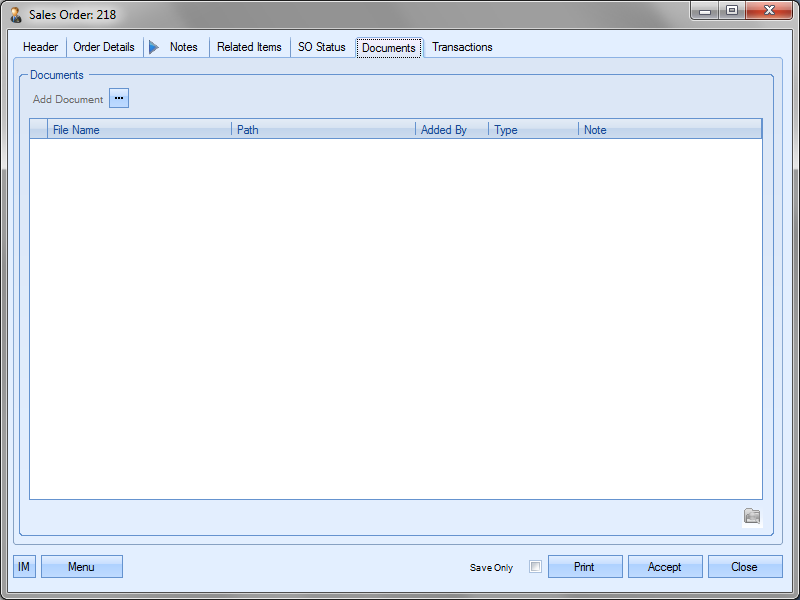Minimize the Sales Order window
The width and height of the screenshot is (800, 600).
coord(705,11)
